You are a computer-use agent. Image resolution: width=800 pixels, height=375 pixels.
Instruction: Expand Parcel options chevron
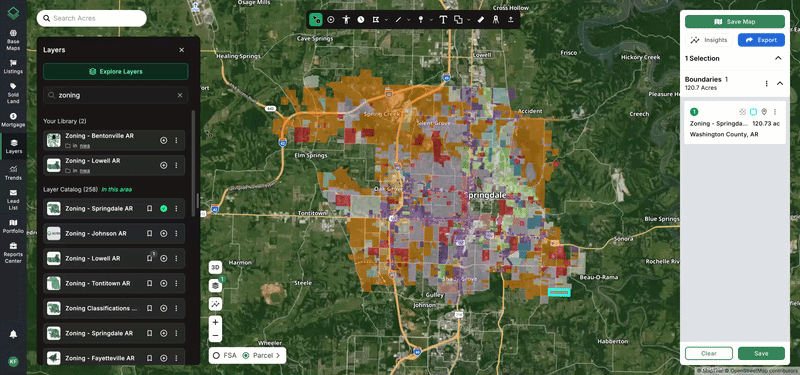pos(278,356)
